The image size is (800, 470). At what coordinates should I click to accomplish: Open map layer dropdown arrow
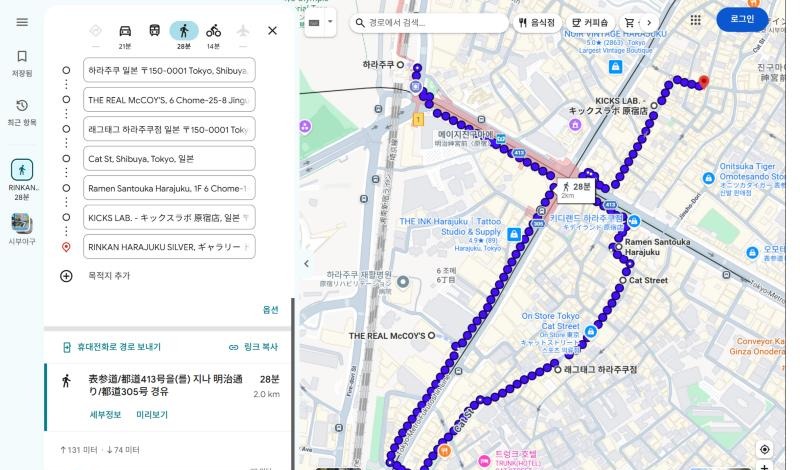click(x=330, y=22)
